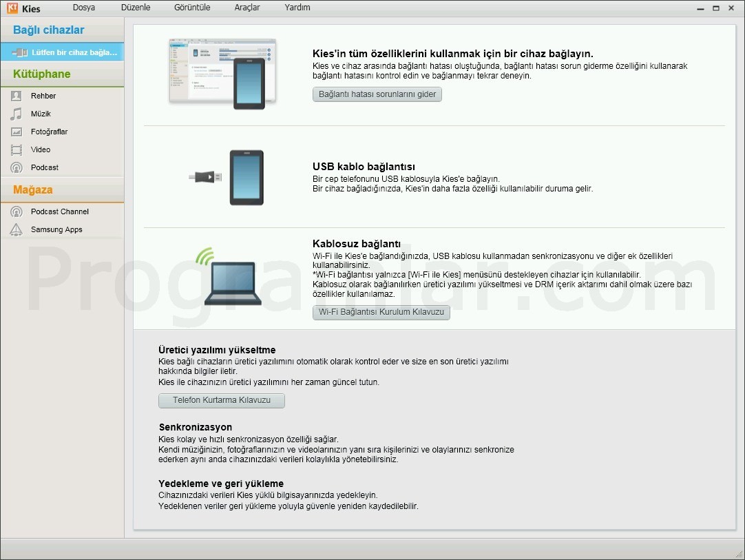Open the Wi-Fi Bağlantısı Kurulum Kılavuzu

coord(381,312)
